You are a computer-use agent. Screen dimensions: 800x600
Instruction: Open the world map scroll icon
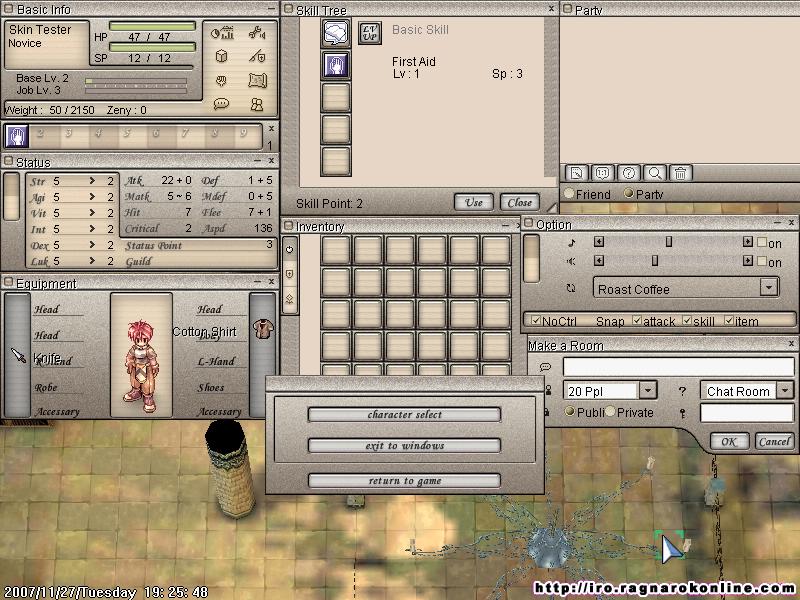tap(258, 81)
